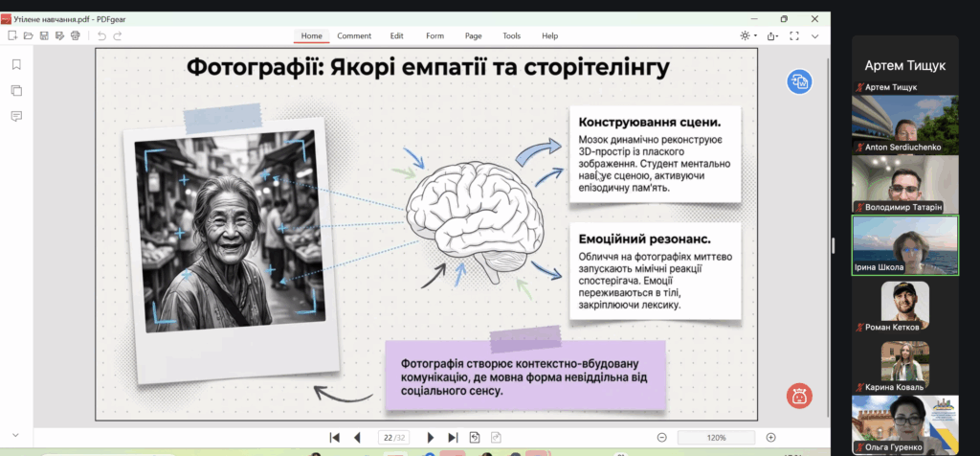Open the Tools tab
This screenshot has width=980, height=456.
(x=512, y=35)
